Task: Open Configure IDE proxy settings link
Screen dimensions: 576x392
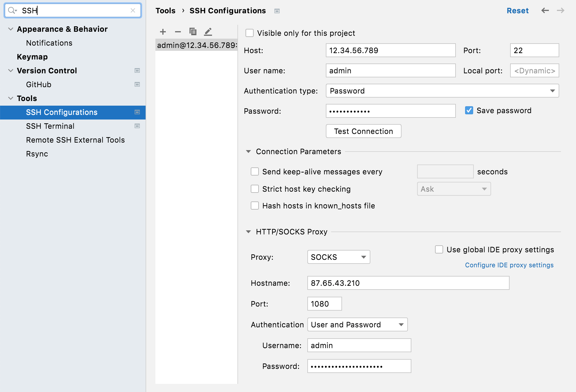Action: pyautogui.click(x=509, y=265)
